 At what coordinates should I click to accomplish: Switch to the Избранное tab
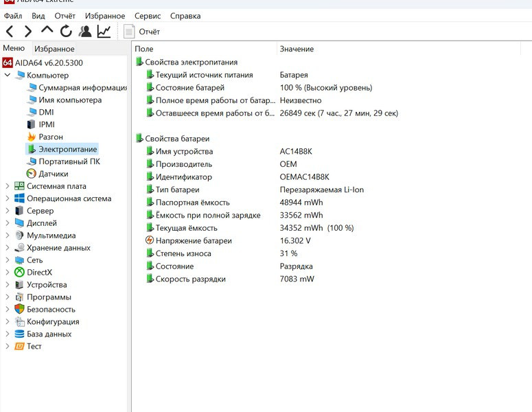click(x=54, y=49)
